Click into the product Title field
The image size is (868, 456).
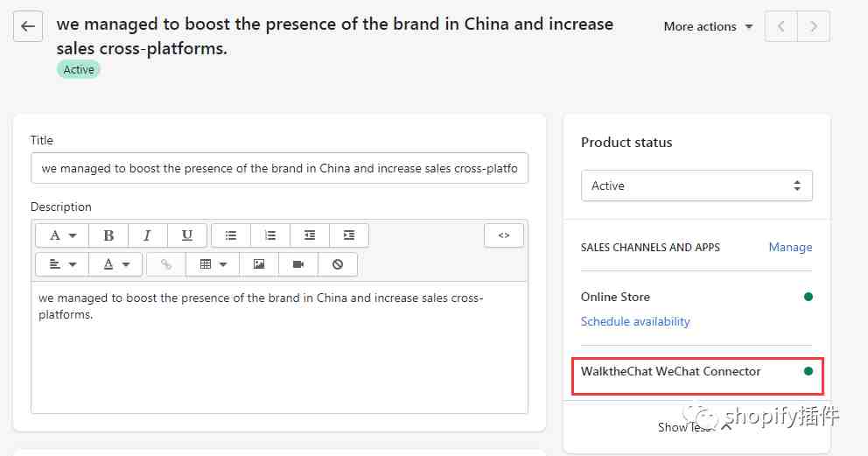pyautogui.click(x=279, y=168)
